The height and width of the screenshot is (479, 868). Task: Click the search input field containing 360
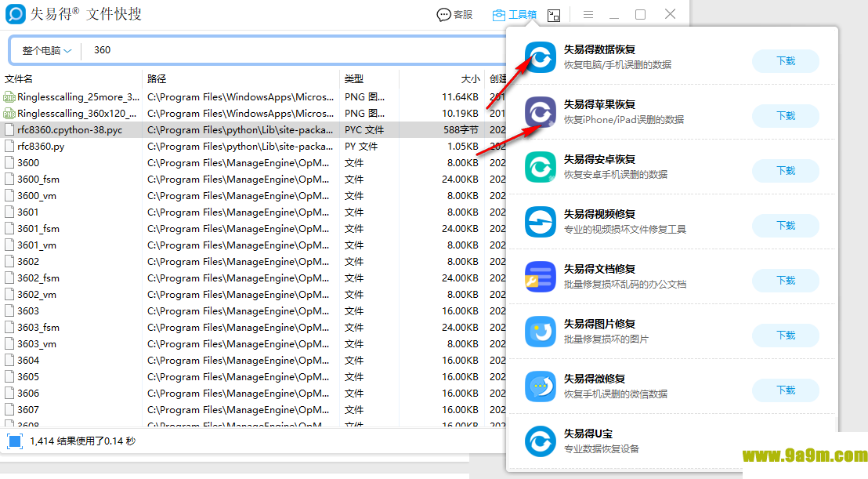[294, 50]
